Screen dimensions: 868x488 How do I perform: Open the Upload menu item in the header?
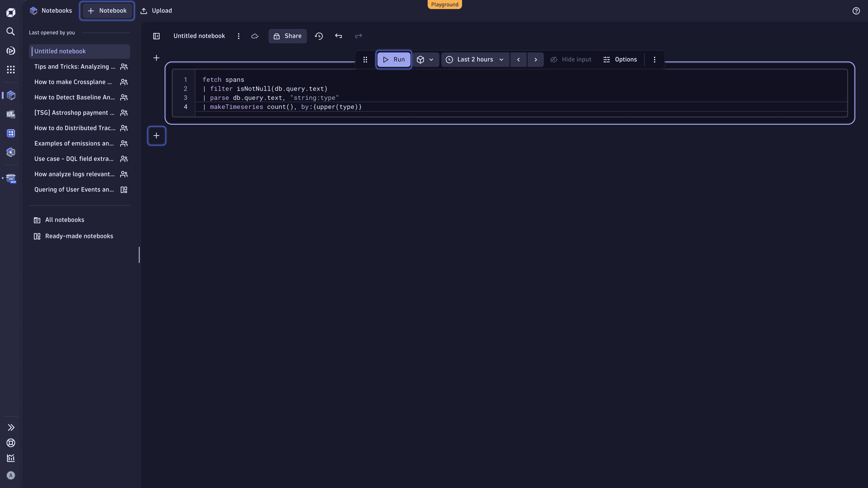(156, 10)
